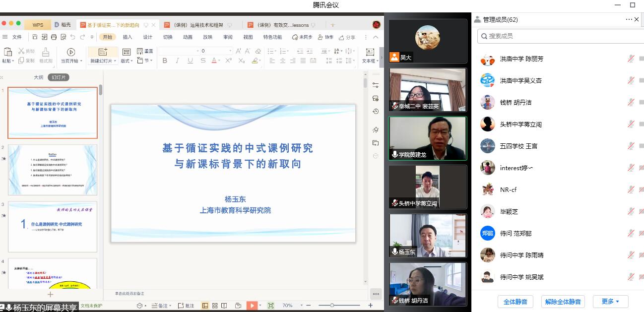Add a slide with plus below thumbnails

pos(50,294)
